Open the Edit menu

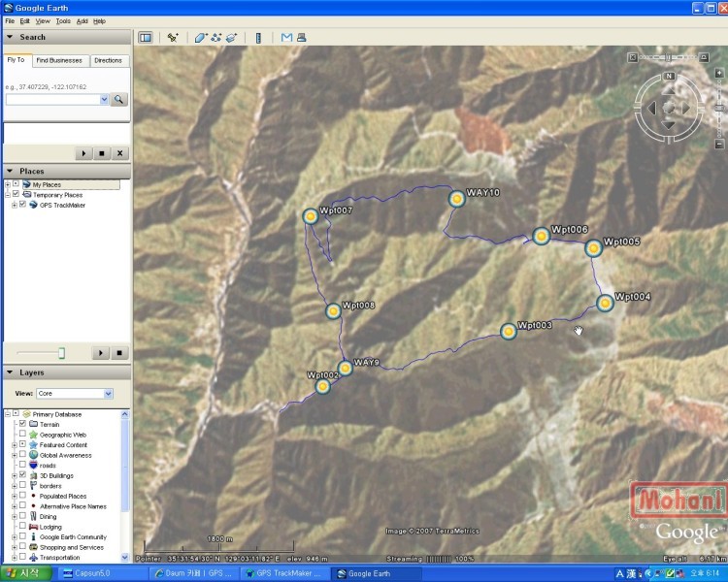[24, 21]
